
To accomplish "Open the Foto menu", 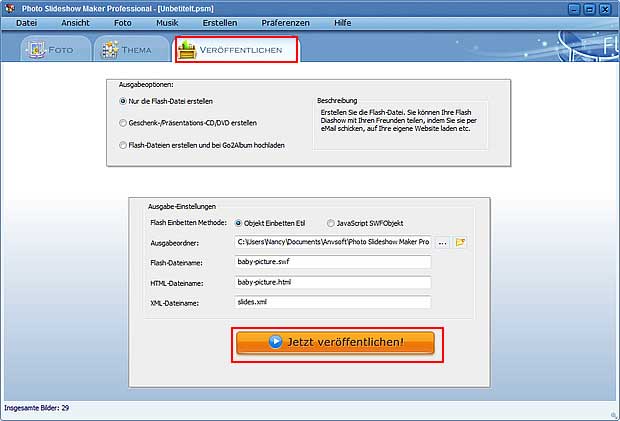I will point(123,23).
